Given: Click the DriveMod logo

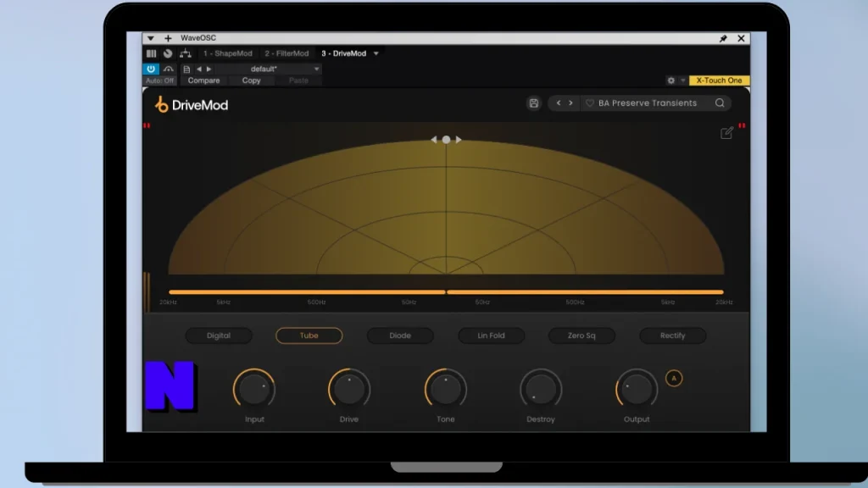Looking at the screenshot, I should coord(192,104).
